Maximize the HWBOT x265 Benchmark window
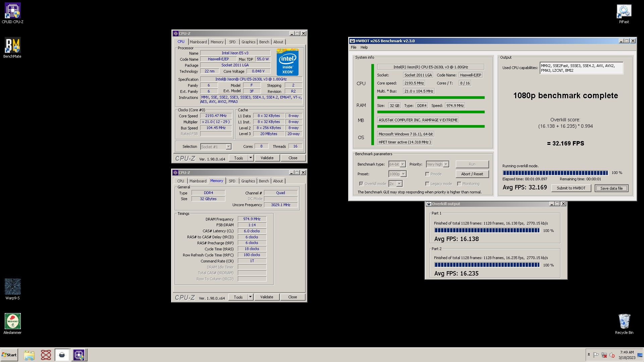The width and height of the screenshot is (644, 362). (x=627, y=41)
